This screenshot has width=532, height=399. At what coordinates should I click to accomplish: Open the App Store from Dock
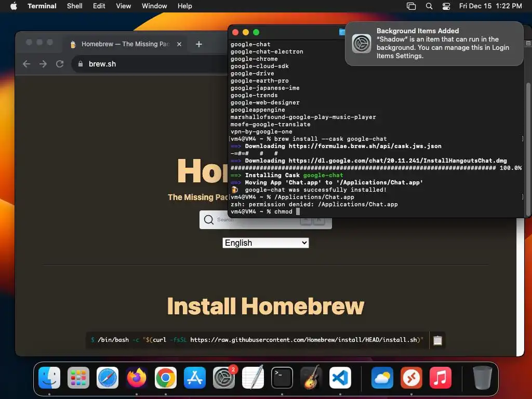point(195,378)
